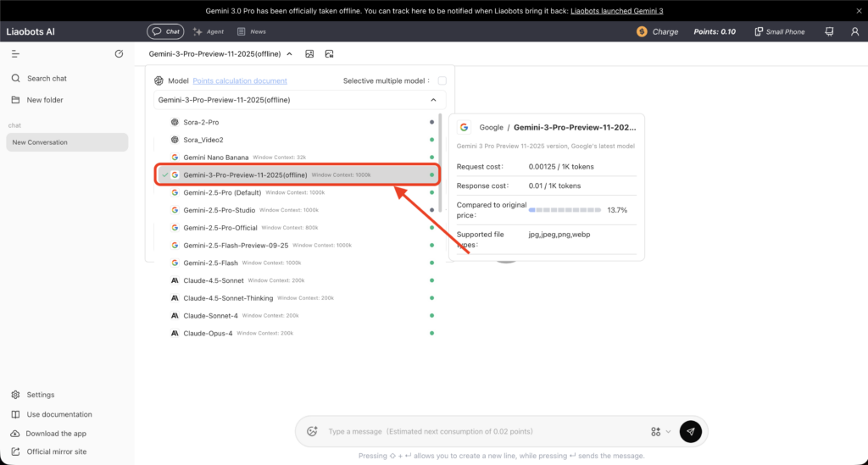Viewport: 868px width, 465px height.
Task: Select Gemini-2.5-Pro (Default) model
Action: pos(222,192)
